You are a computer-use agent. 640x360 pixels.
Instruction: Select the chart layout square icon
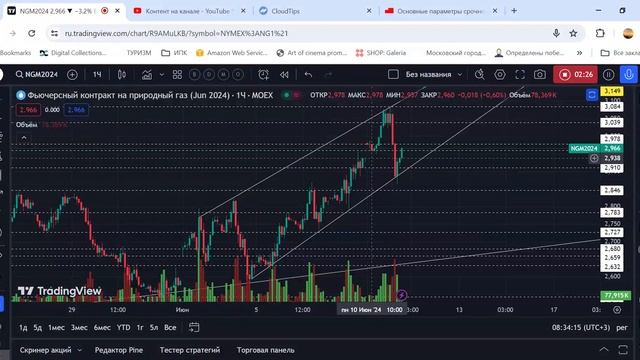tap(393, 74)
